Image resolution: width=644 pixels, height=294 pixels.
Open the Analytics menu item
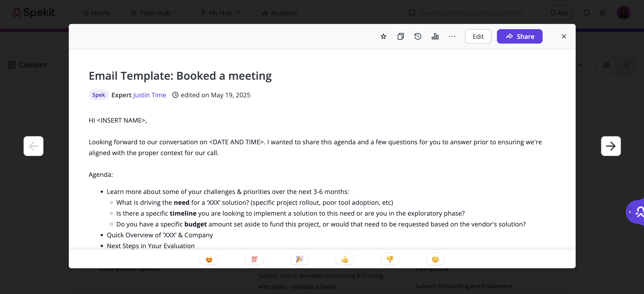(x=279, y=13)
